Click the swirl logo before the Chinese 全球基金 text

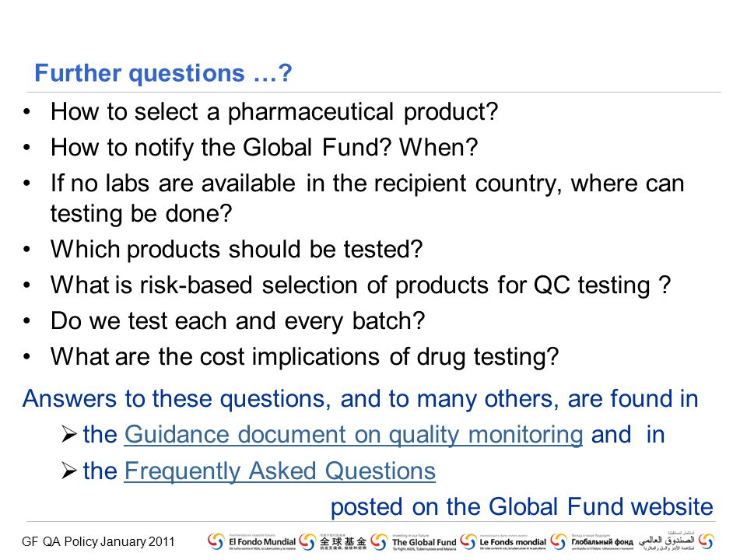(x=307, y=541)
